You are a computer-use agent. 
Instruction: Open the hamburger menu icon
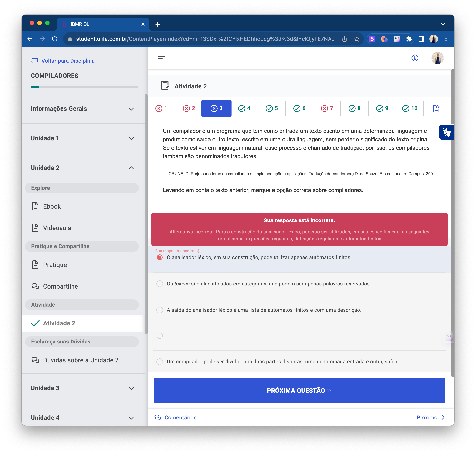tap(161, 58)
